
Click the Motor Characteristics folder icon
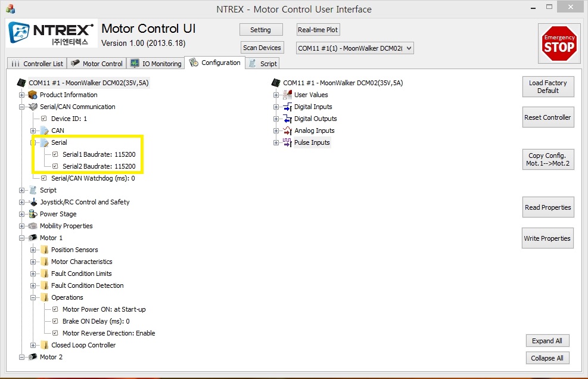(44, 262)
